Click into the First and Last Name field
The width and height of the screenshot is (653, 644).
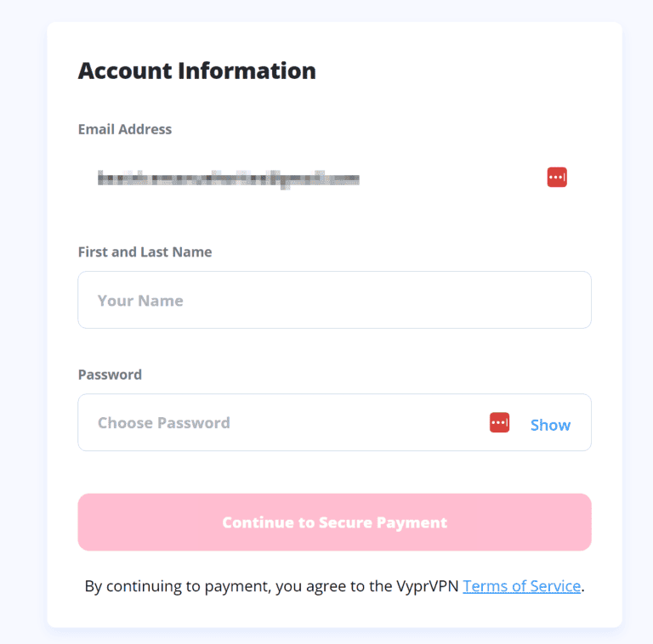334,300
